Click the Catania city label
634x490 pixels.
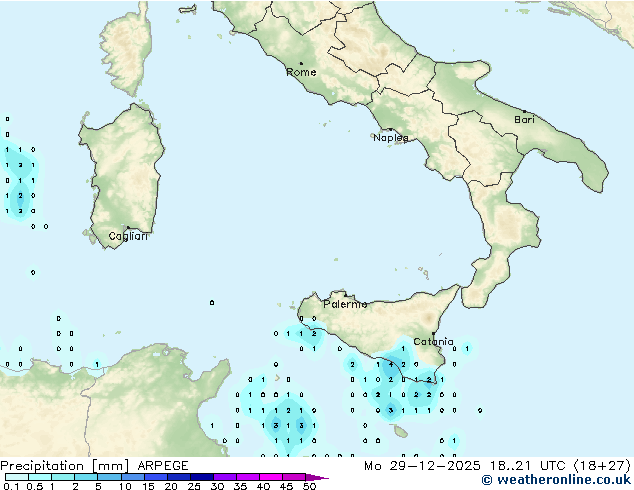(433, 342)
